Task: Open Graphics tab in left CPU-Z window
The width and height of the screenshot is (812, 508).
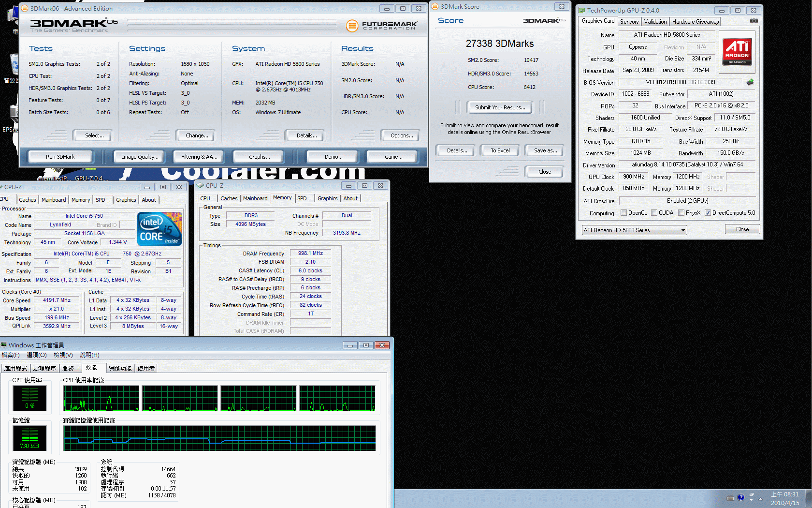Action: point(126,200)
